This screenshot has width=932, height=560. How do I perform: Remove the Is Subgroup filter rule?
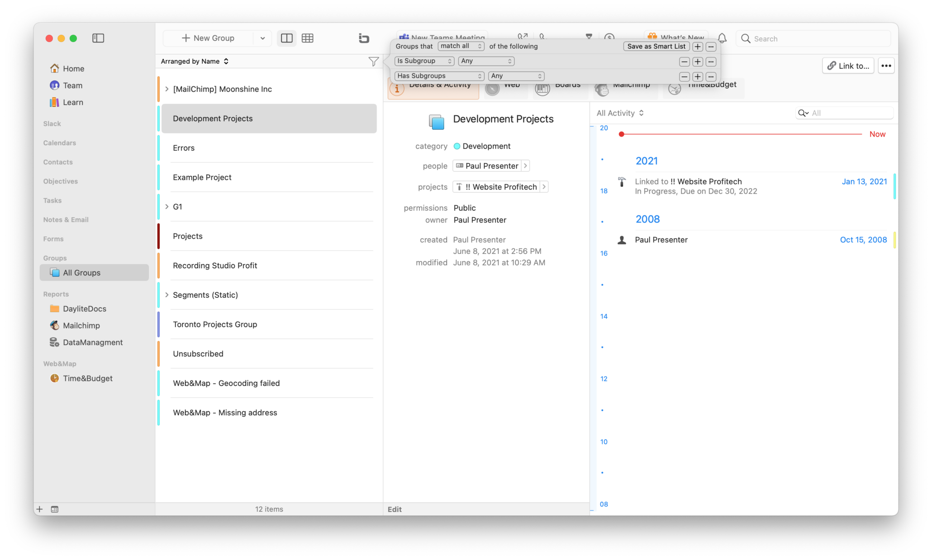[685, 62]
